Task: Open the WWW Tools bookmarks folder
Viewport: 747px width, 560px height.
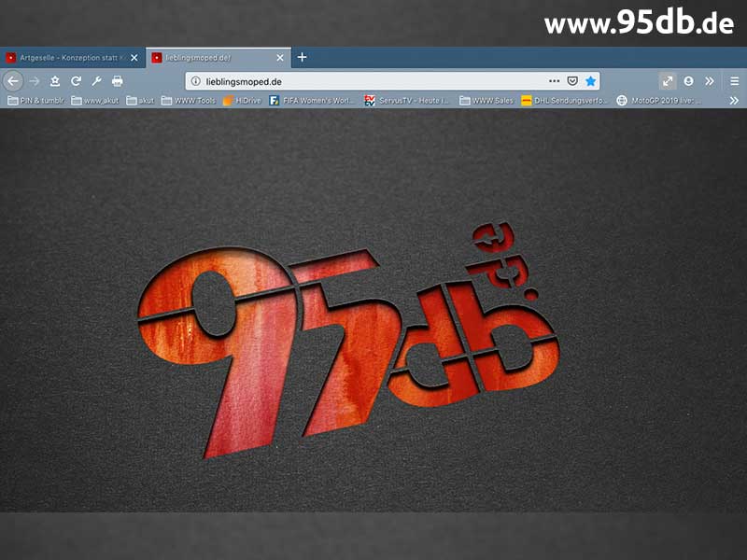Action: [189, 101]
